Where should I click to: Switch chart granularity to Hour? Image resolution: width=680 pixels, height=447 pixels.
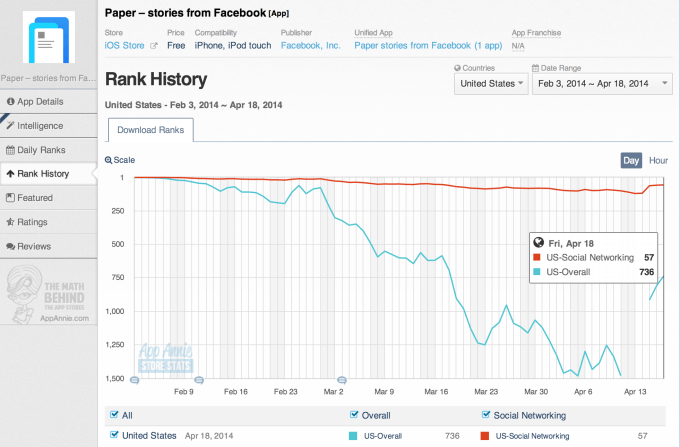coord(658,160)
